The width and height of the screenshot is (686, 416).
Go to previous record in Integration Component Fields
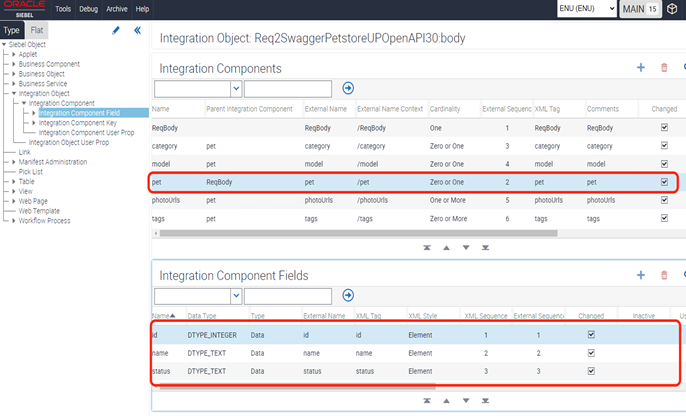click(446, 401)
